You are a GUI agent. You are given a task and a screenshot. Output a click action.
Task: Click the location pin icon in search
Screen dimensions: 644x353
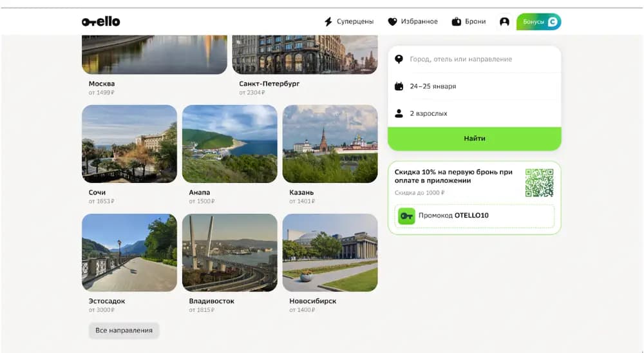click(x=399, y=59)
